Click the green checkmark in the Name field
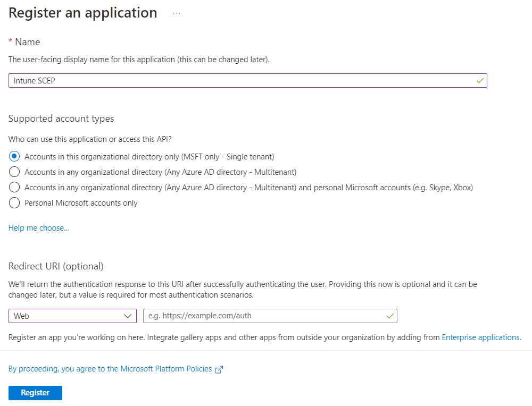Viewport: 532px width, 406px height. pyautogui.click(x=480, y=80)
